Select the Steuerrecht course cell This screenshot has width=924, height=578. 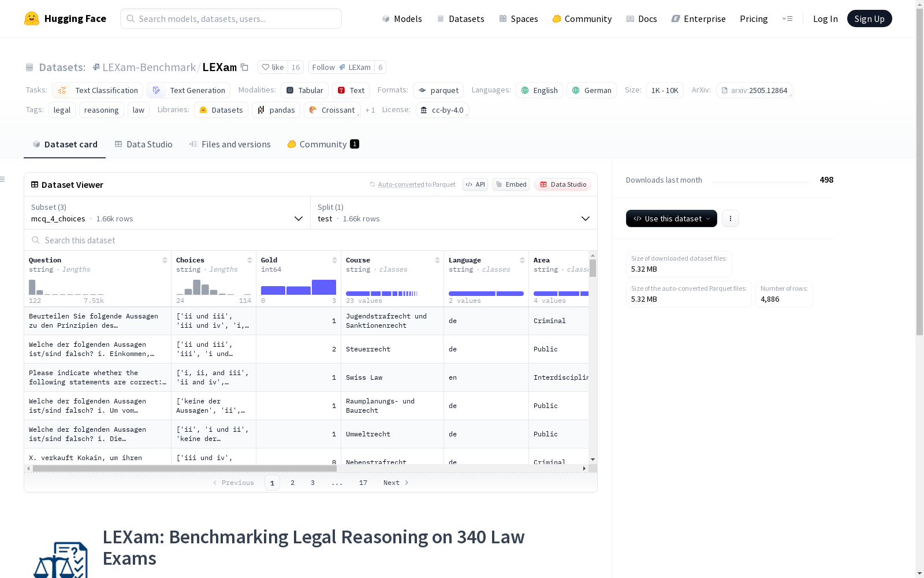coord(392,349)
